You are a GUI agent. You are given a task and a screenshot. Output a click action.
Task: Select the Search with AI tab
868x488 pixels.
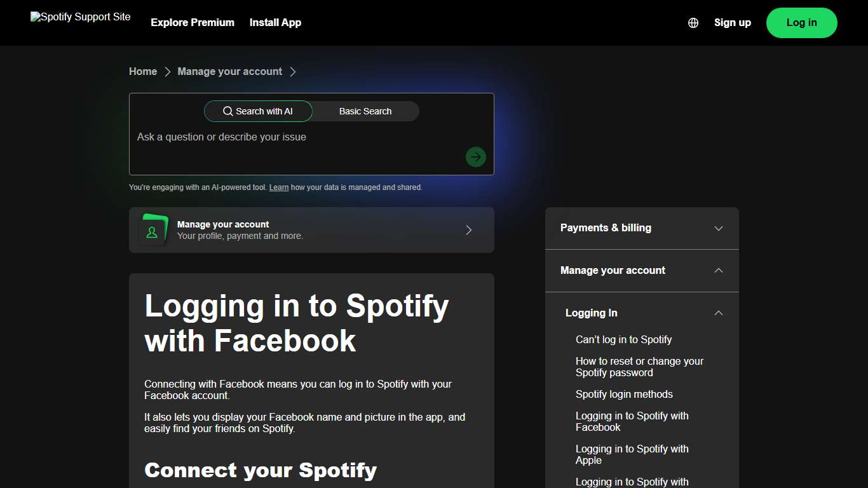(x=258, y=111)
